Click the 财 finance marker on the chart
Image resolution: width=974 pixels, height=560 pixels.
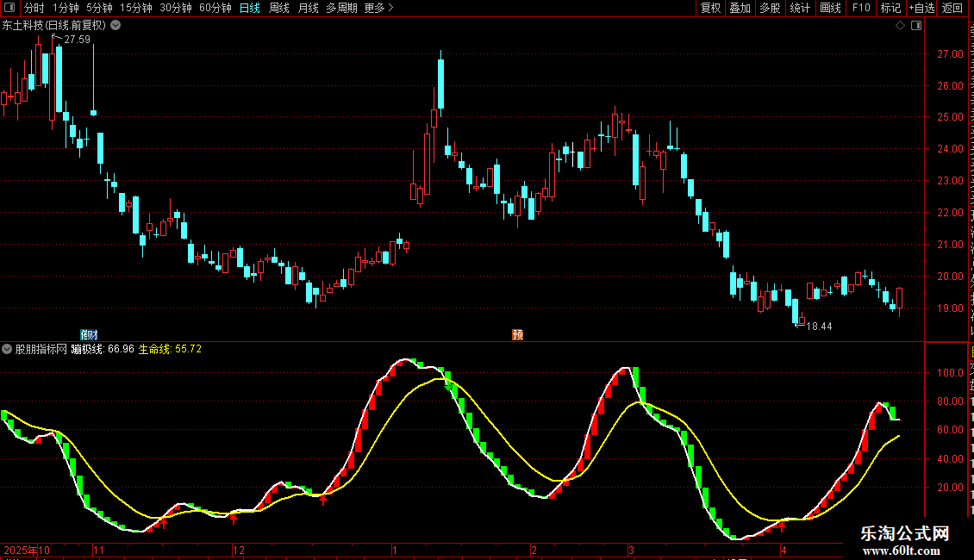[92, 334]
